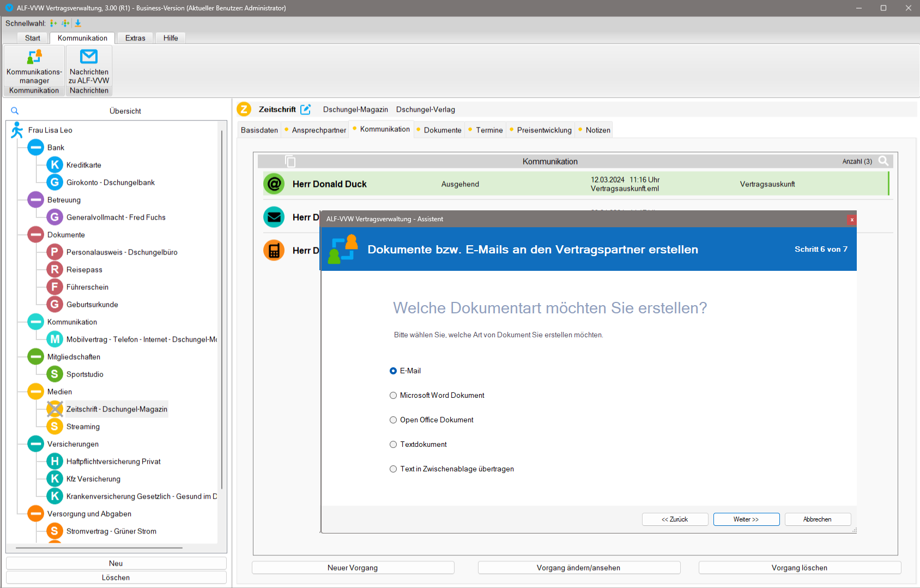Click the search icon beside Anzahl (3)
Screen dimensions: 920x588
coord(883,161)
